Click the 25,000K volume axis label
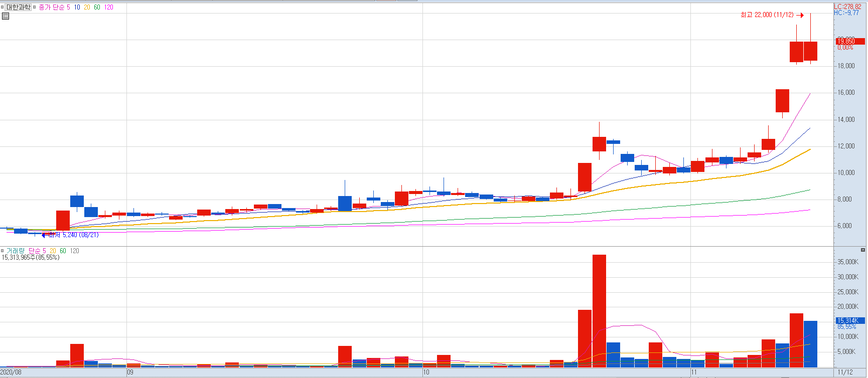This screenshot has width=868, height=378. 848,292
